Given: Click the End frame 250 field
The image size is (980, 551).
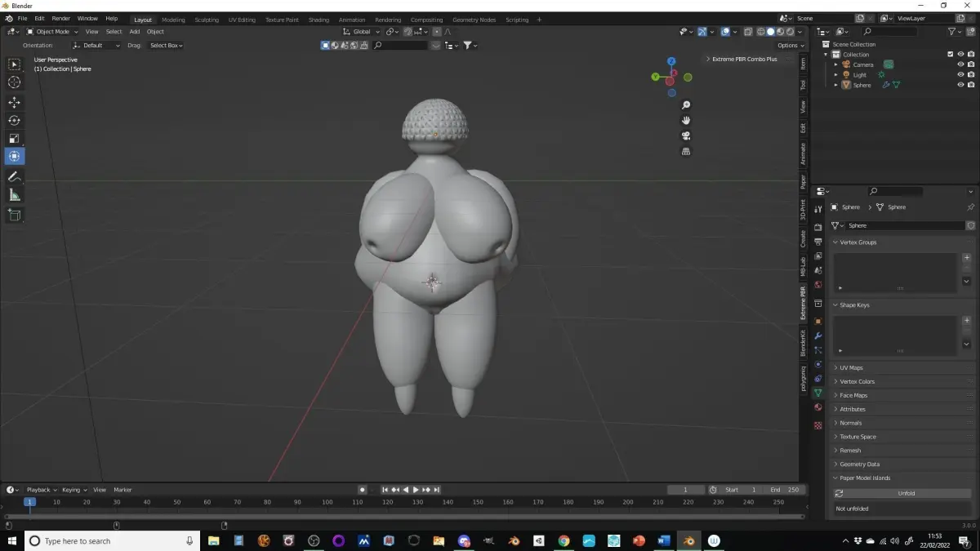Looking at the screenshot, I should (785, 490).
